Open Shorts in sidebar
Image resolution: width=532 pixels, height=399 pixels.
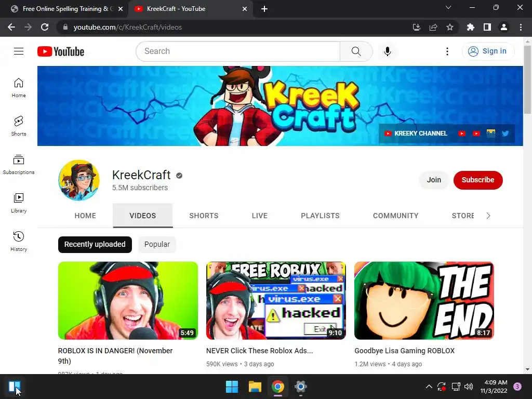click(x=19, y=126)
